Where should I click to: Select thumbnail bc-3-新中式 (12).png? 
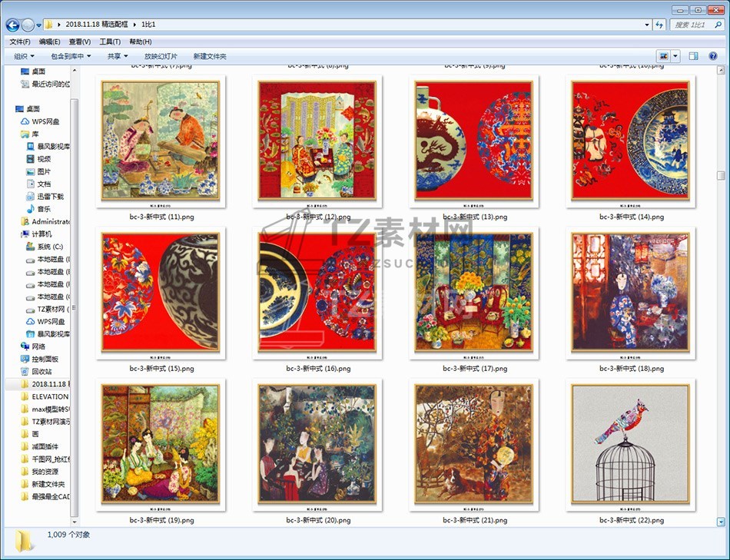(x=317, y=141)
